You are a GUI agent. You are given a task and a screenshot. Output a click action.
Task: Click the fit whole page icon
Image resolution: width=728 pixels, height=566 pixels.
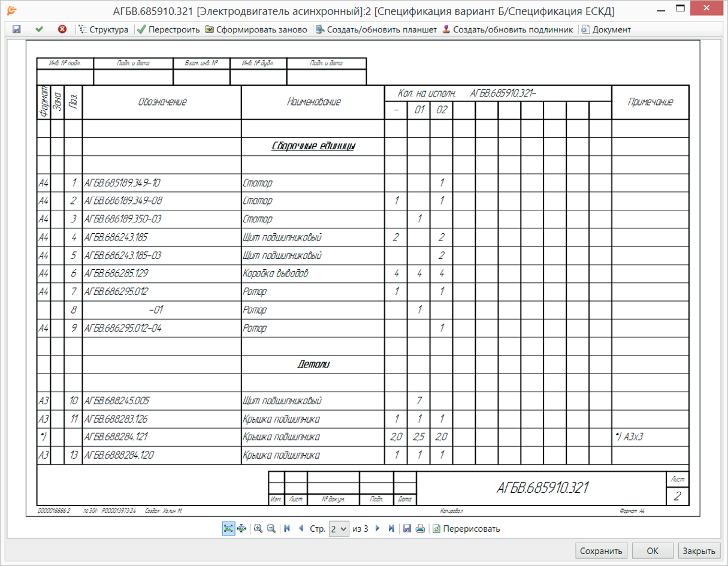228,528
